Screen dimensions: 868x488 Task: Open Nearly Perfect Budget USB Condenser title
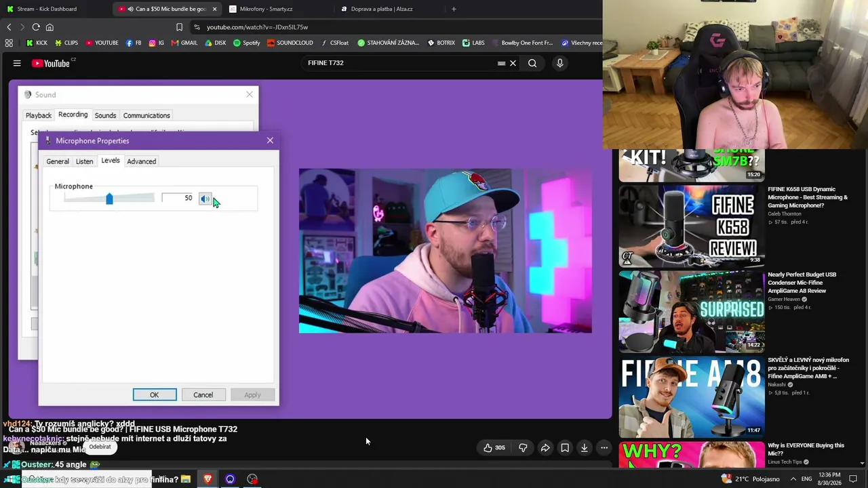point(802,283)
